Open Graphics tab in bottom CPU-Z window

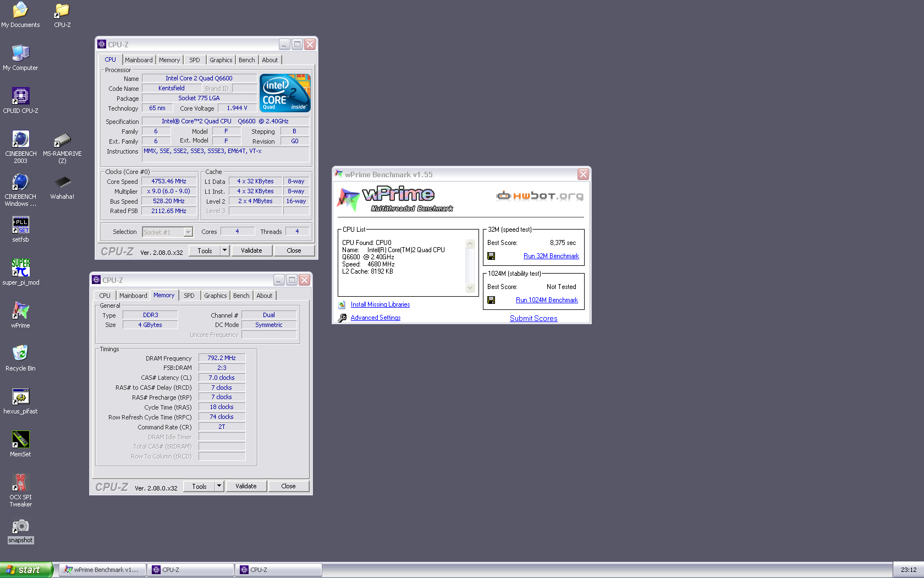click(216, 296)
